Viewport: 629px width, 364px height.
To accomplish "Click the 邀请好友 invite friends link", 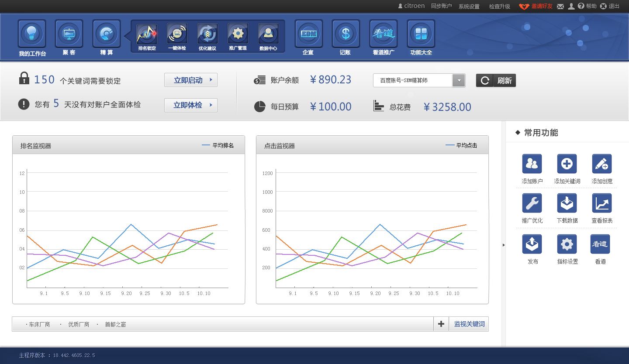I will (536, 6).
